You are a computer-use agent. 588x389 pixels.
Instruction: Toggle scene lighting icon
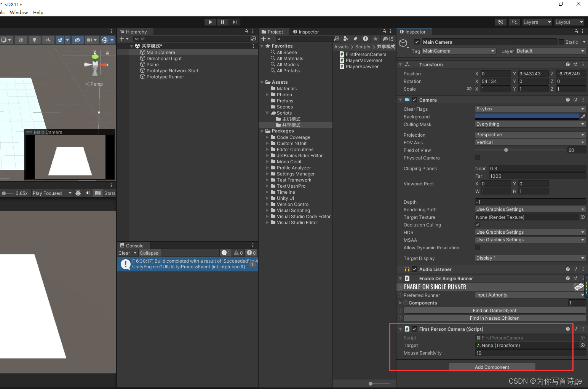(x=35, y=40)
